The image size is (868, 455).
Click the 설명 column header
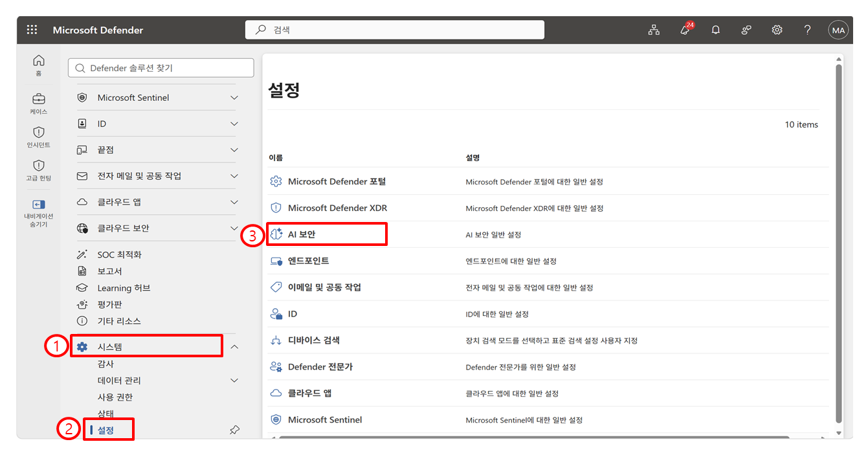click(x=473, y=157)
